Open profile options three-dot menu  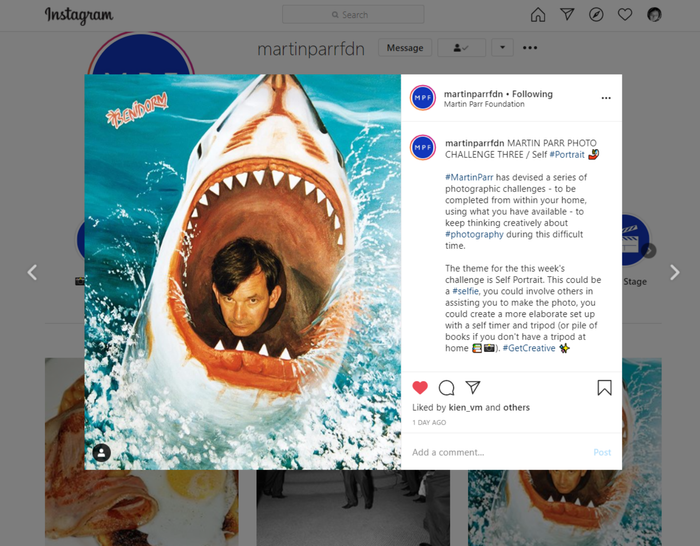530,48
